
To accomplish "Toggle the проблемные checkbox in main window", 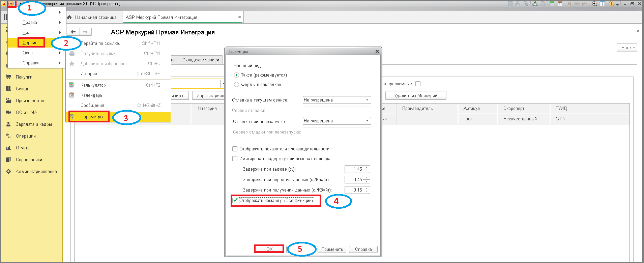I will pos(418,84).
